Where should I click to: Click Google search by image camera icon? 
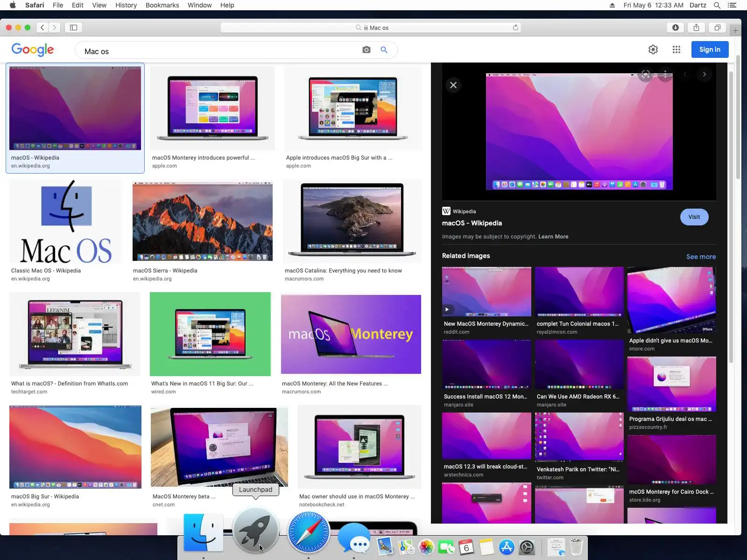366,50
